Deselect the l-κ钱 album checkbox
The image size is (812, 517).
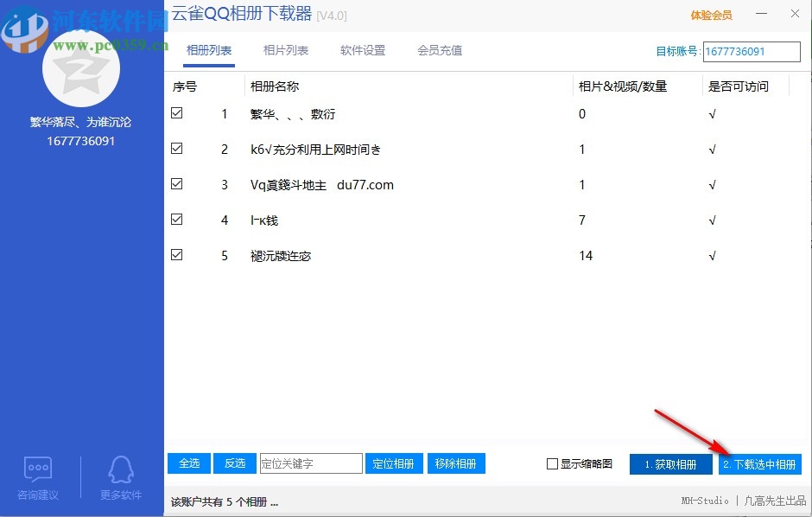click(176, 219)
